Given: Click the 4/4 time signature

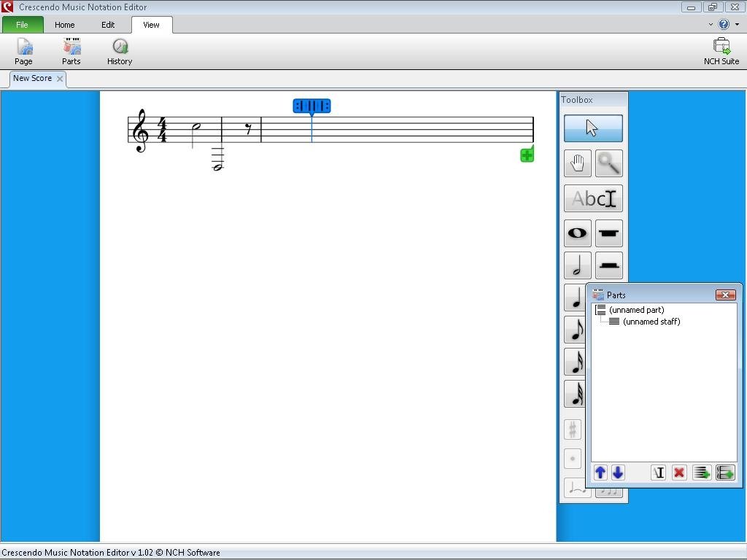Looking at the screenshot, I should tap(163, 130).
